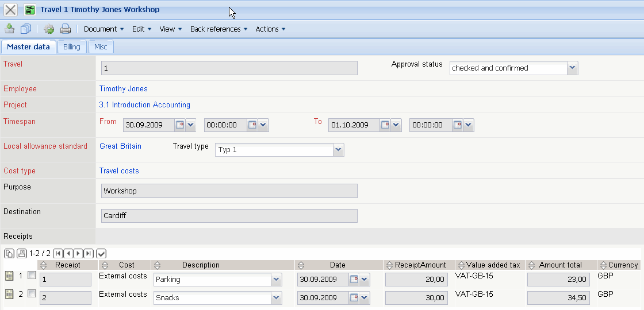The height and width of the screenshot is (310, 644).
Task: Go to first page of receipts list
Action: coord(58,253)
